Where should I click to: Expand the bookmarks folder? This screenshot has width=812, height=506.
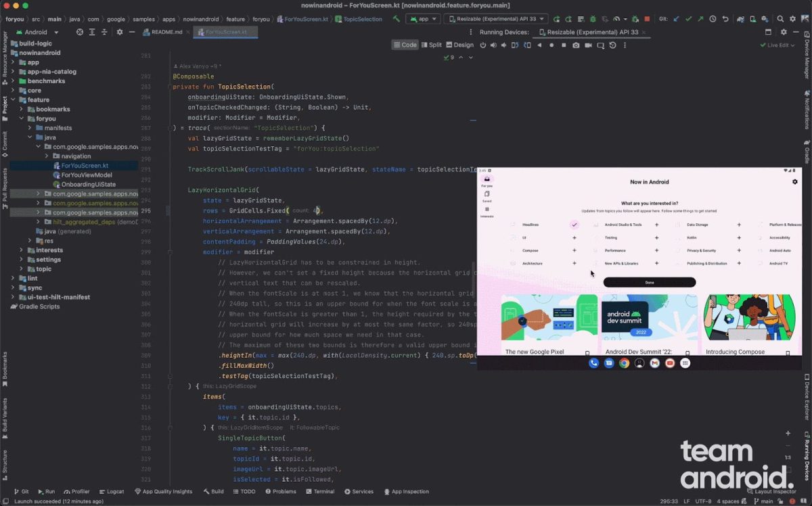(x=22, y=109)
